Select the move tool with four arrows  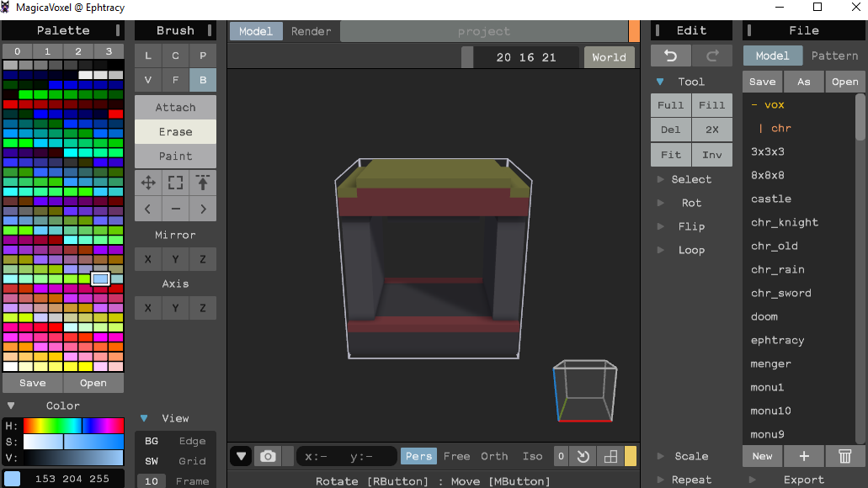tap(148, 183)
